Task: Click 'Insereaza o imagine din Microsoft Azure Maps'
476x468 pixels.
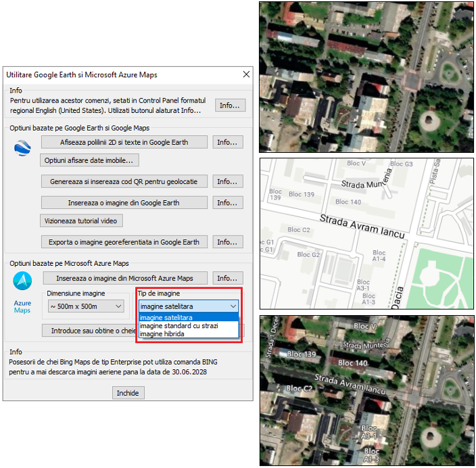Action: (x=125, y=278)
